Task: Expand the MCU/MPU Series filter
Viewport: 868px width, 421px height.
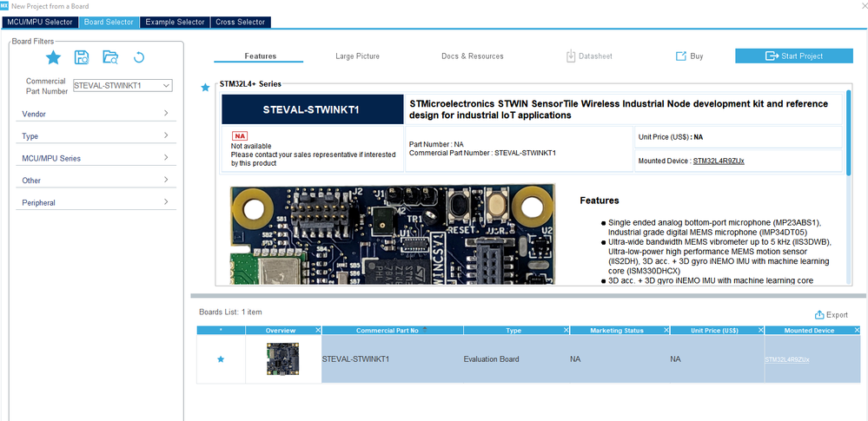Action: pos(96,158)
